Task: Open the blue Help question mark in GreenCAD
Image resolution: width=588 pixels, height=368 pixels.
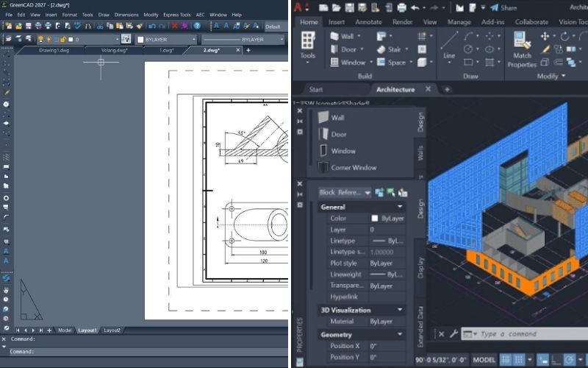Action: (197, 26)
